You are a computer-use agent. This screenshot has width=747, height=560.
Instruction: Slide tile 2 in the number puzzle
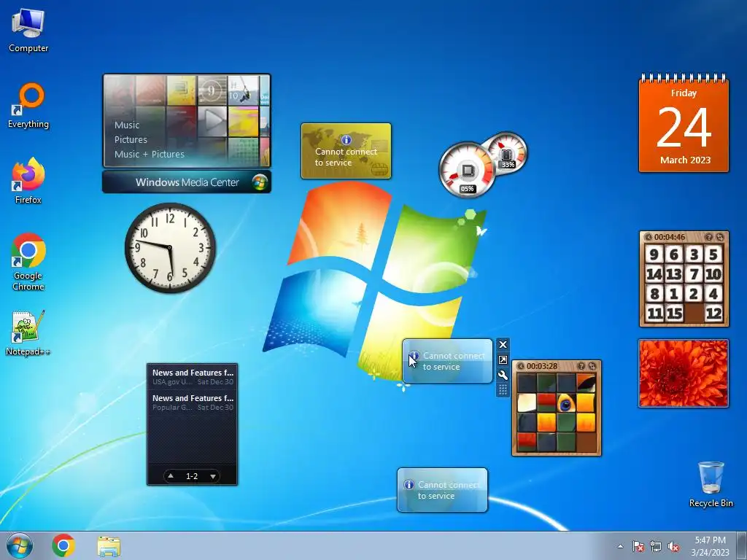(694, 293)
